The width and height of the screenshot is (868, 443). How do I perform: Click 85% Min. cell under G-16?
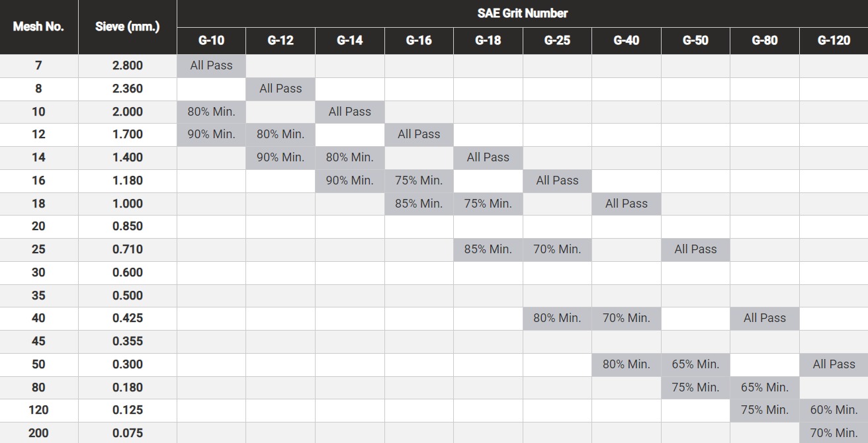(x=419, y=204)
